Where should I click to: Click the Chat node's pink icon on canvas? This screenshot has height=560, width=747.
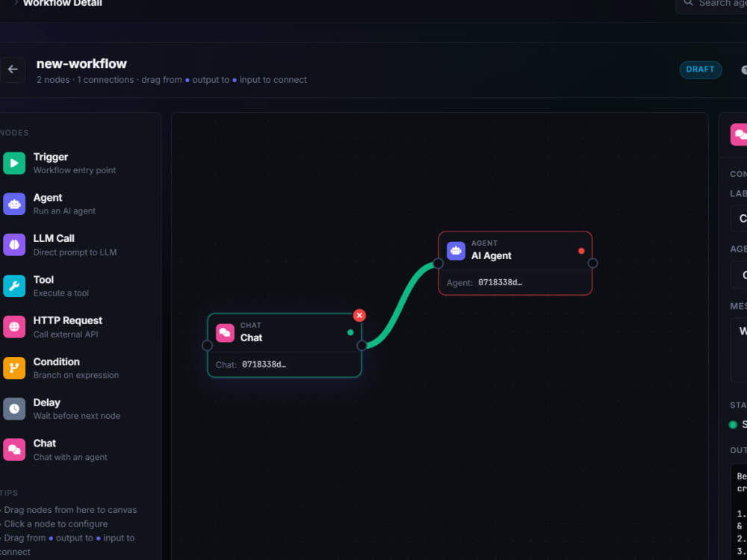(225, 333)
